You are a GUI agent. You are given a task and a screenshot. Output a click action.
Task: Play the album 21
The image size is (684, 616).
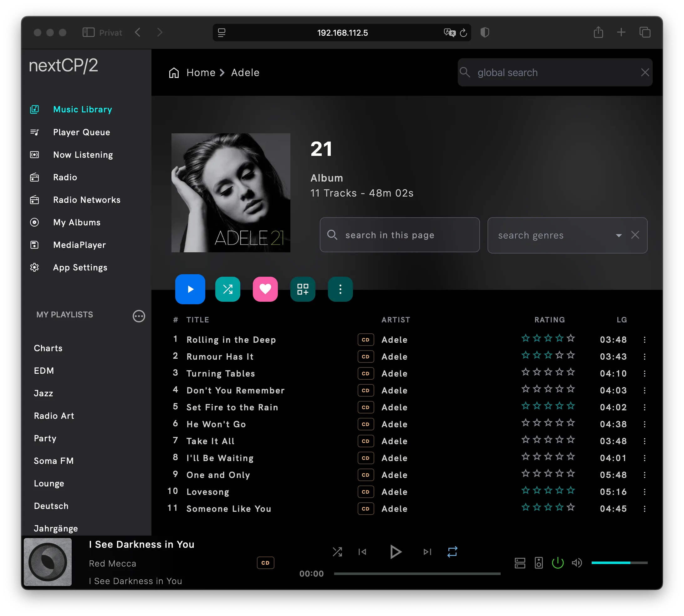(190, 289)
